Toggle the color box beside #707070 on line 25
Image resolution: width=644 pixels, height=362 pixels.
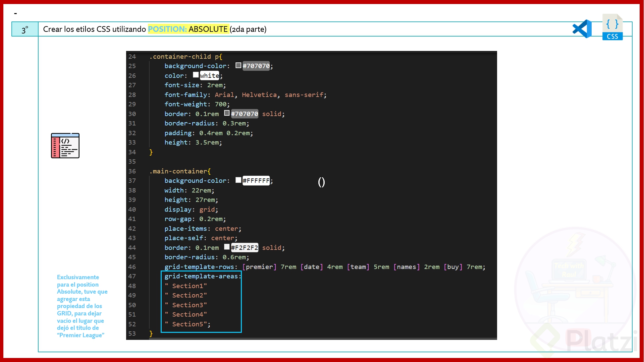click(238, 65)
